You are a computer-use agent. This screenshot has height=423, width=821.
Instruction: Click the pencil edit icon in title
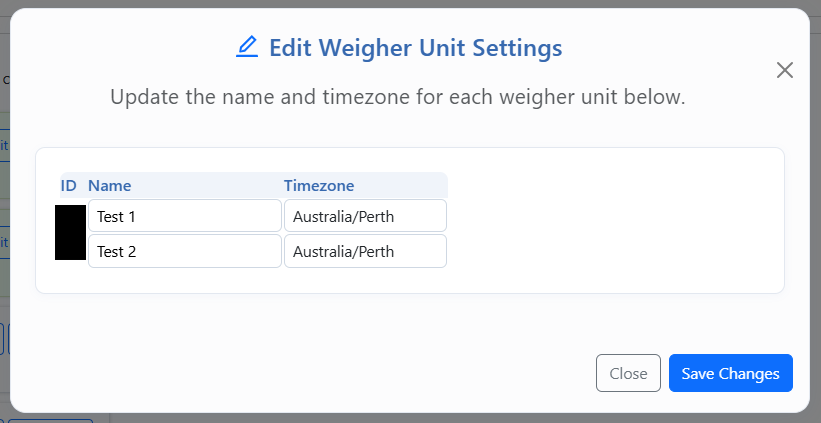click(x=247, y=47)
